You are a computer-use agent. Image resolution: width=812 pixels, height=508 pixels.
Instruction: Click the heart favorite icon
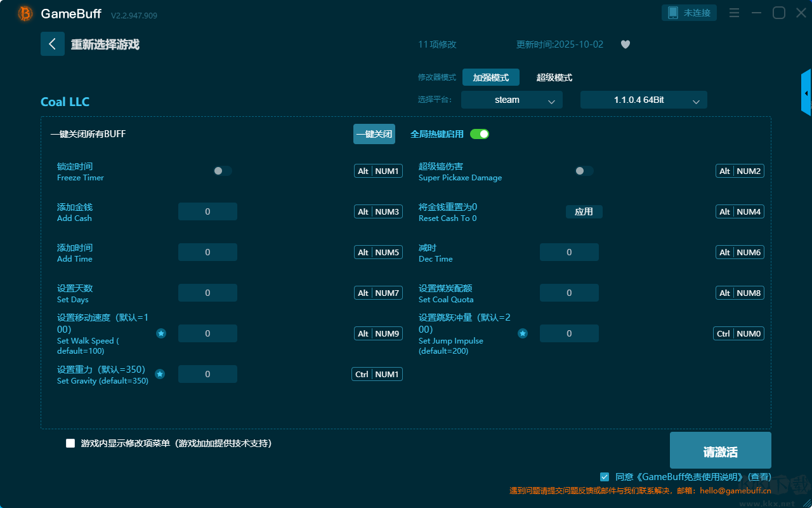pyautogui.click(x=625, y=44)
